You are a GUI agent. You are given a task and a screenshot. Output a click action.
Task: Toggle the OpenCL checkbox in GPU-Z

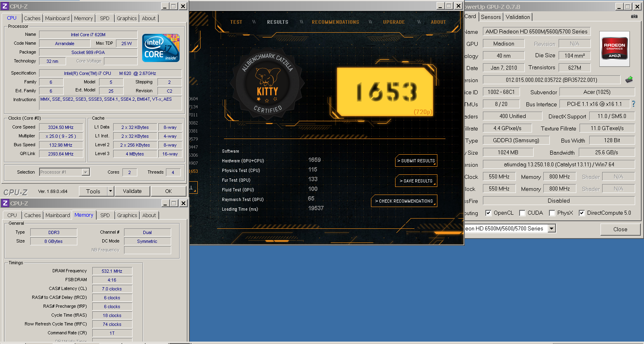coord(488,213)
